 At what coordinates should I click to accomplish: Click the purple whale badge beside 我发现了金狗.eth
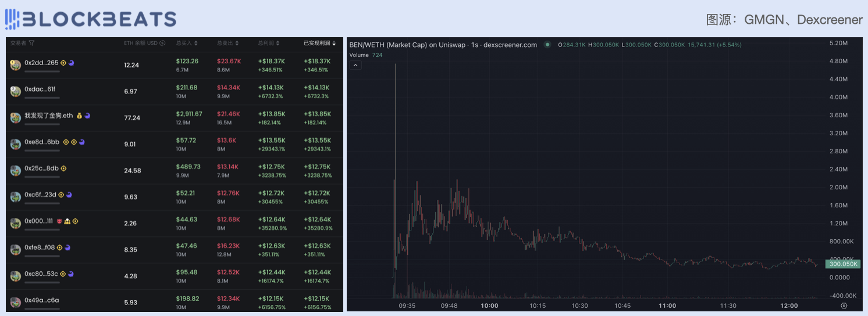pos(87,116)
